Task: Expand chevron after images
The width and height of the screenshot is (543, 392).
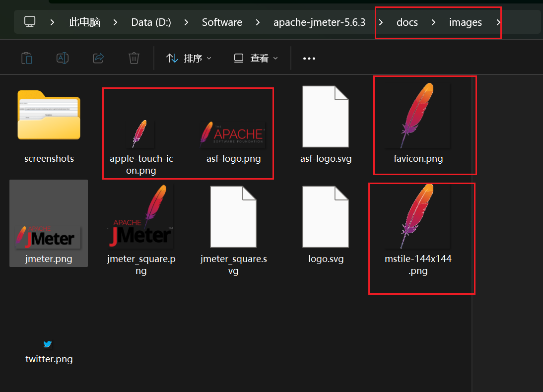Action: tap(498, 22)
